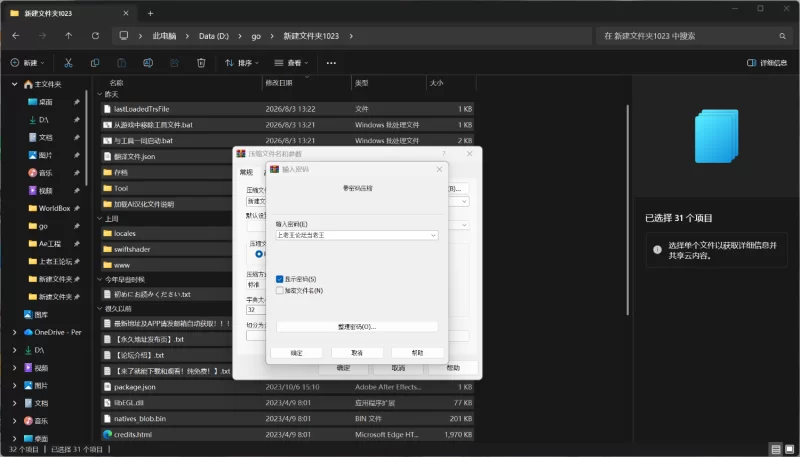The width and height of the screenshot is (800, 457).
Task: Open the 查看 view dropdown
Action: (x=291, y=63)
